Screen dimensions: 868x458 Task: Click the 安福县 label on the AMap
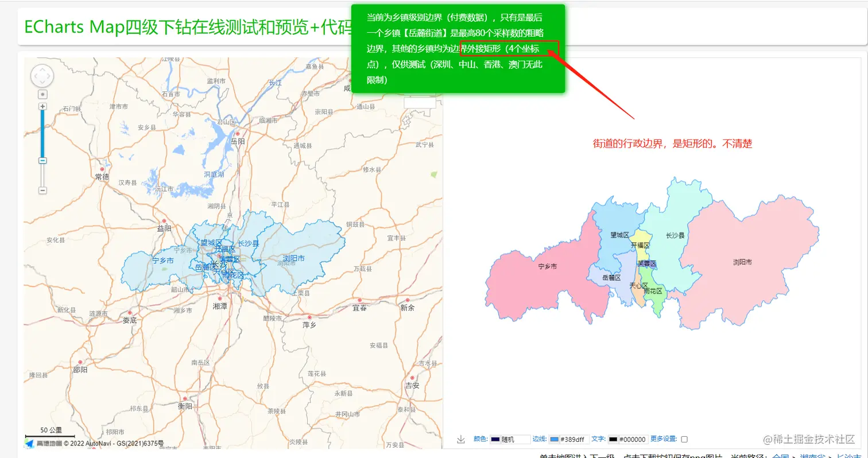pyautogui.click(x=379, y=346)
